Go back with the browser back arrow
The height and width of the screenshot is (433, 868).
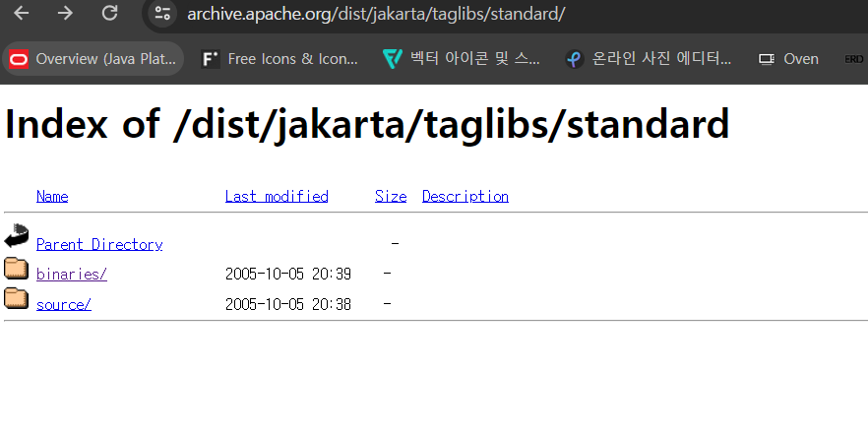click(x=21, y=14)
